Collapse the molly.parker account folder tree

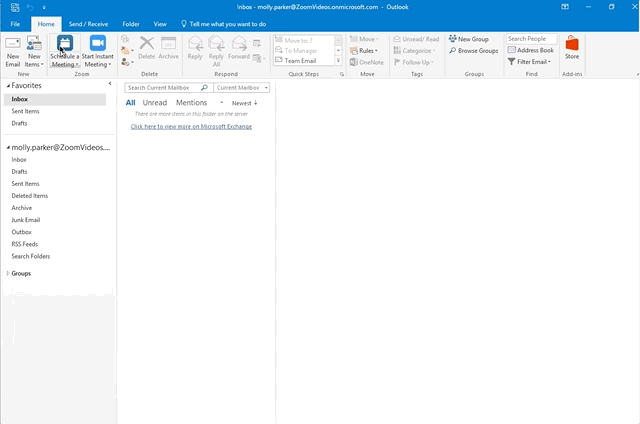coord(8,147)
